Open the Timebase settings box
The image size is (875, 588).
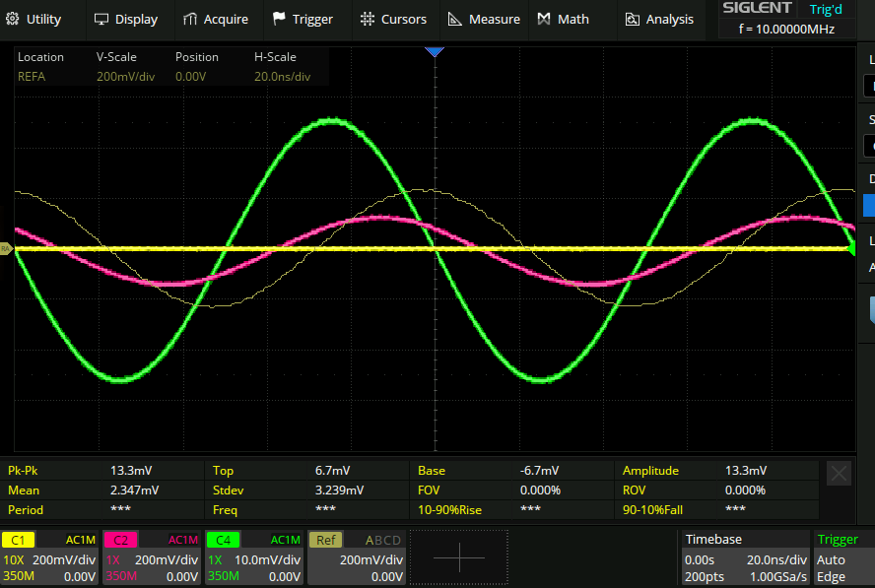(744, 557)
